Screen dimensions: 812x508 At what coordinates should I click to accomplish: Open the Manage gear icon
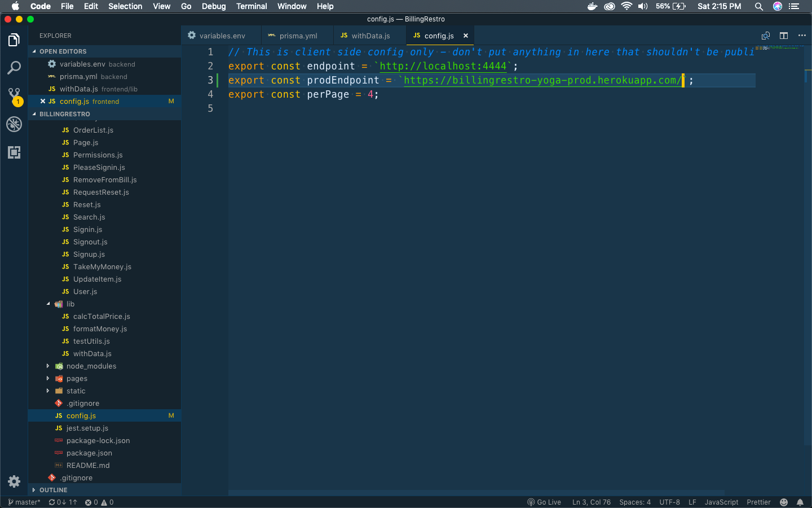14,481
